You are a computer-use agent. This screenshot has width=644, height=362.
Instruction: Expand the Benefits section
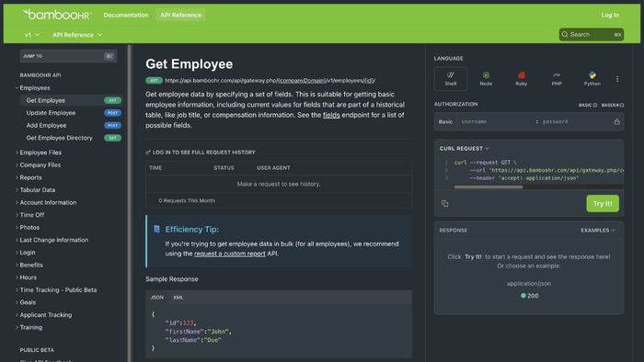(17, 265)
